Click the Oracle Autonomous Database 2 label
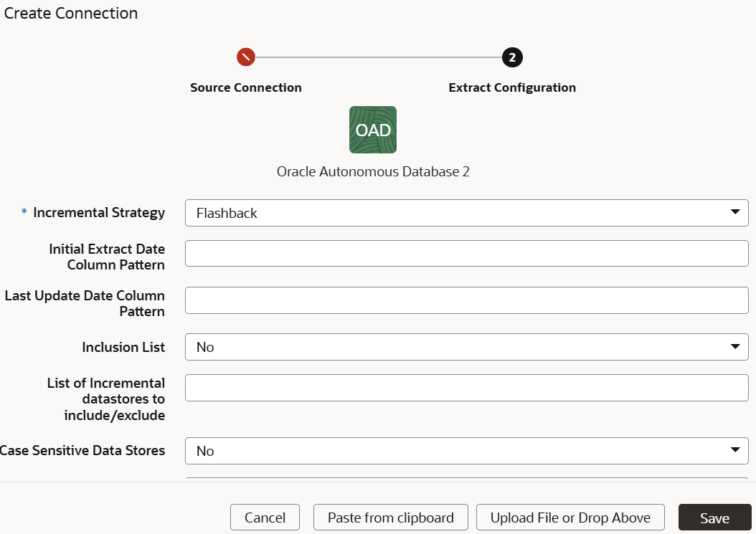756x534 pixels. coord(372,171)
